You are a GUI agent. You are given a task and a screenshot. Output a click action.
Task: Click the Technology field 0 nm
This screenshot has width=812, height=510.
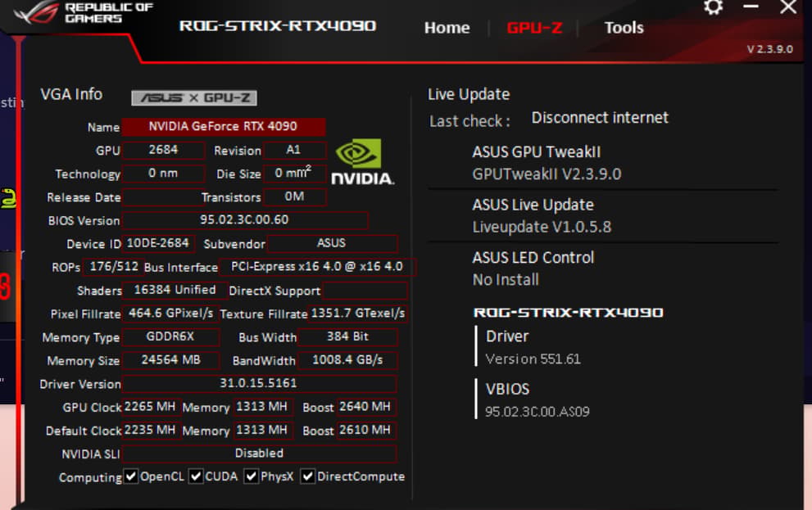[163, 174]
